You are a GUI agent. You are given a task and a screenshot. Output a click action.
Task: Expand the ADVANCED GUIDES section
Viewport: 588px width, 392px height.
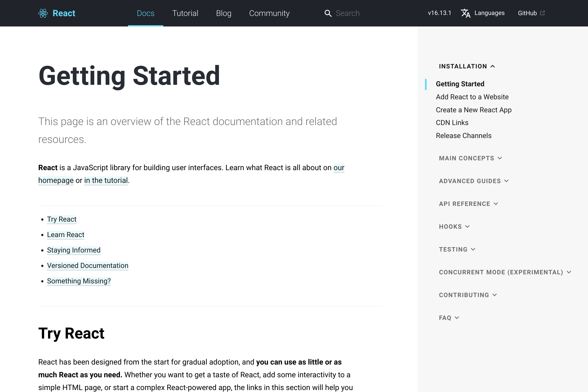pyautogui.click(x=507, y=181)
